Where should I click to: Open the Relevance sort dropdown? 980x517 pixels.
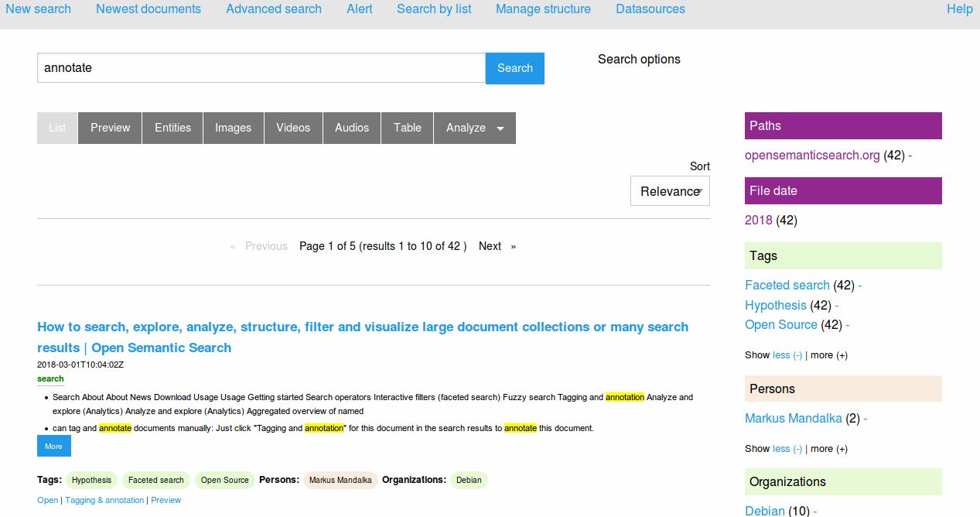click(669, 191)
